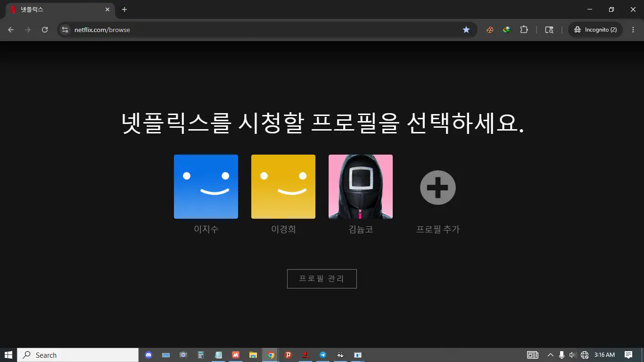The height and width of the screenshot is (362, 644).
Task: Open the Notepad taskbar icon
Action: click(218, 355)
